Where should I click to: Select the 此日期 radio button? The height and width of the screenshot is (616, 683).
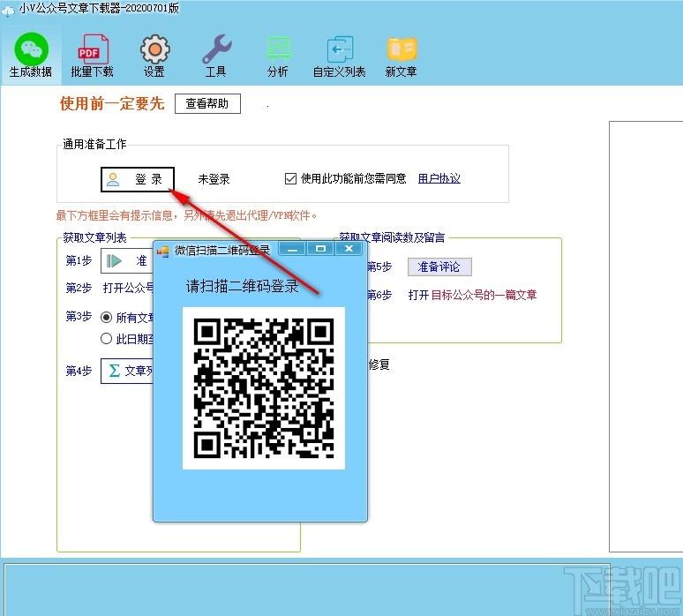pos(106,339)
